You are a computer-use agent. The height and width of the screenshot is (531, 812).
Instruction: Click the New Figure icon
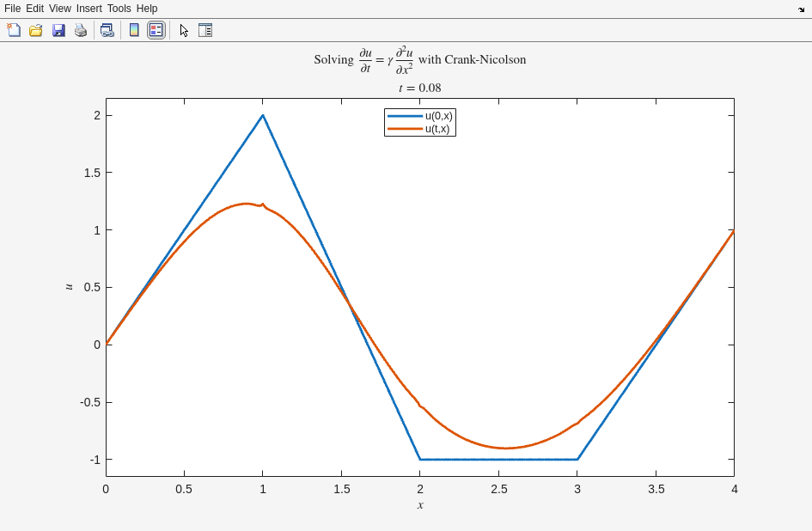[x=14, y=30]
